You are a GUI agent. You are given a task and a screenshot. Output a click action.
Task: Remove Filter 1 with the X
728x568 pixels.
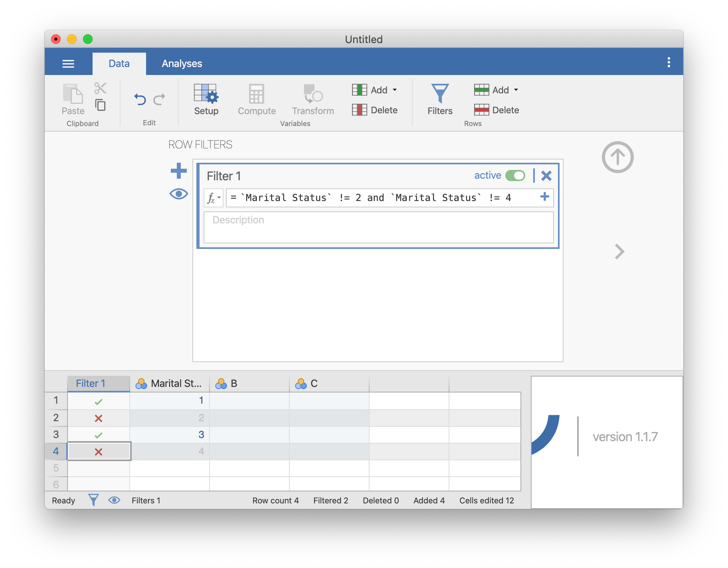(546, 176)
